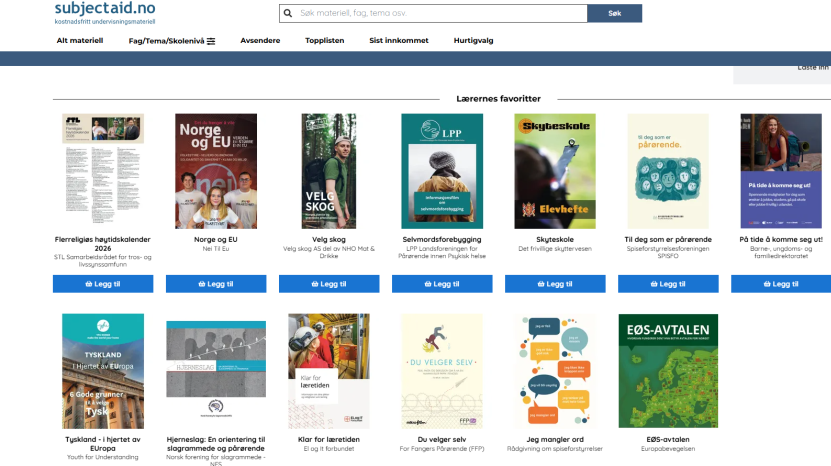
Task: Open the Alt materiell menu
Action: click(x=80, y=41)
